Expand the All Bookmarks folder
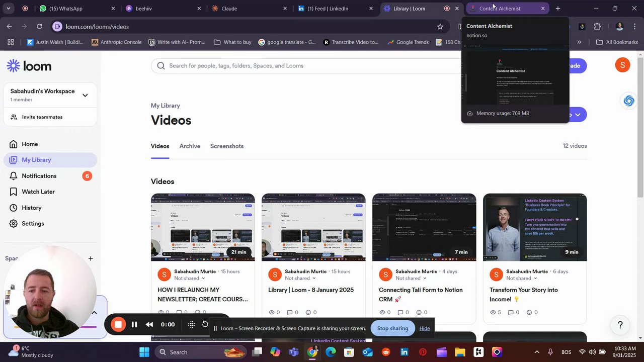The width and height of the screenshot is (644, 362). 617,42
